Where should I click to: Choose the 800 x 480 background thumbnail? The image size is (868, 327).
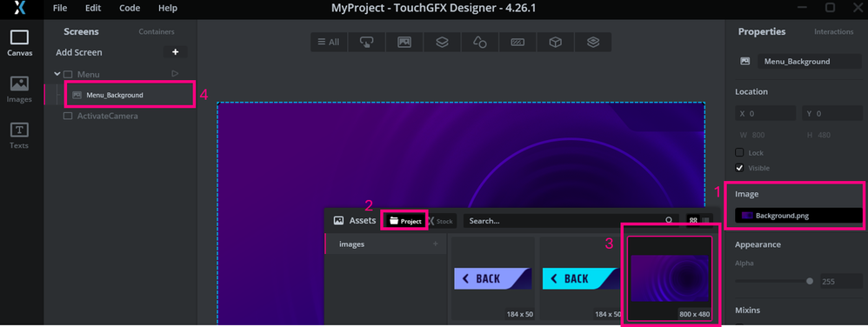tap(670, 278)
